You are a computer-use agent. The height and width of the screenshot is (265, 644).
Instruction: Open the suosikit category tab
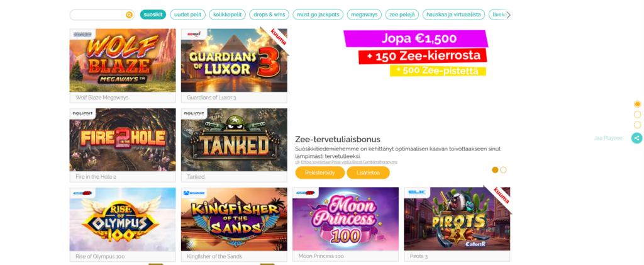pyautogui.click(x=153, y=14)
